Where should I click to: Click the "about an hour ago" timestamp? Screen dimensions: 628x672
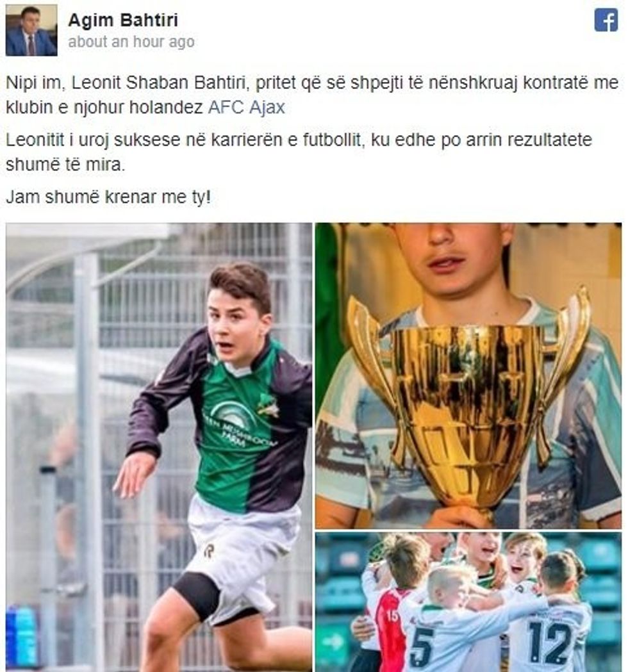tap(131, 42)
